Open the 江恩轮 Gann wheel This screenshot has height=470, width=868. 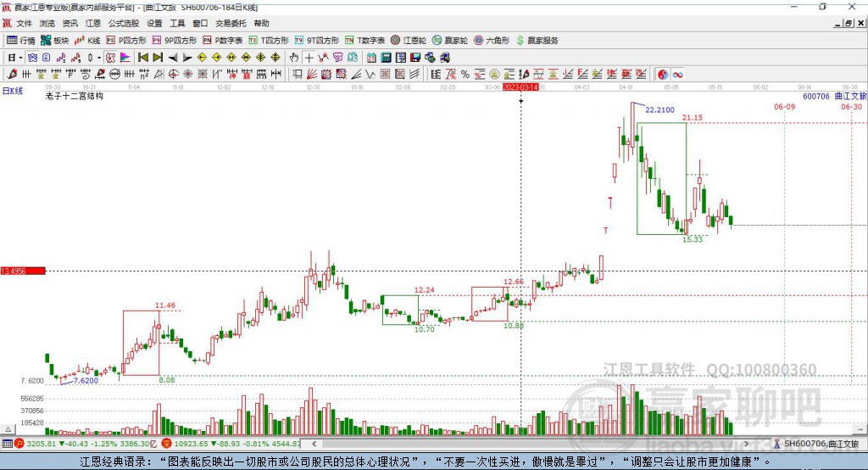(409, 41)
